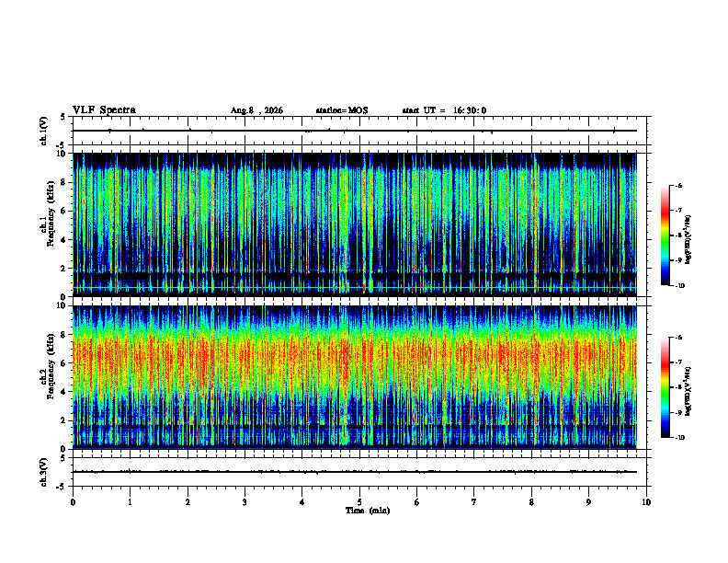Click inside the ch.1 spectrogram panel
728x563 pixels.
click(355, 224)
